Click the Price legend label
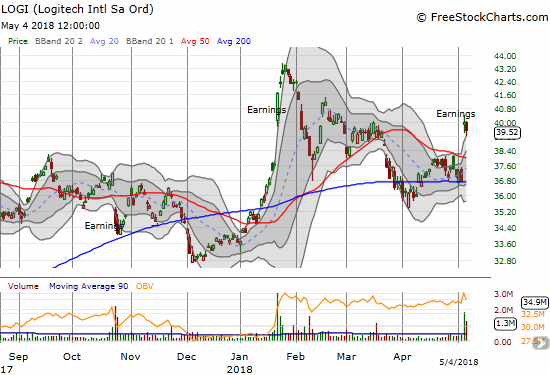The height and width of the screenshot is (375, 550). point(18,41)
